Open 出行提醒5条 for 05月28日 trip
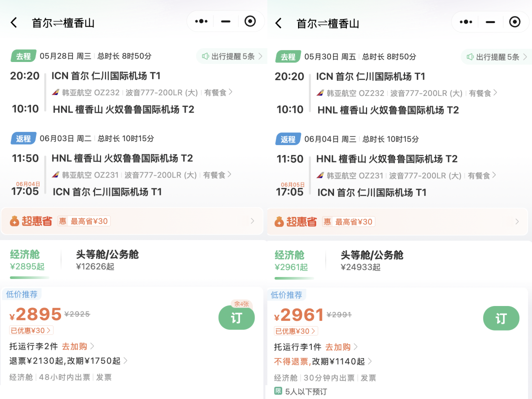 coord(232,56)
